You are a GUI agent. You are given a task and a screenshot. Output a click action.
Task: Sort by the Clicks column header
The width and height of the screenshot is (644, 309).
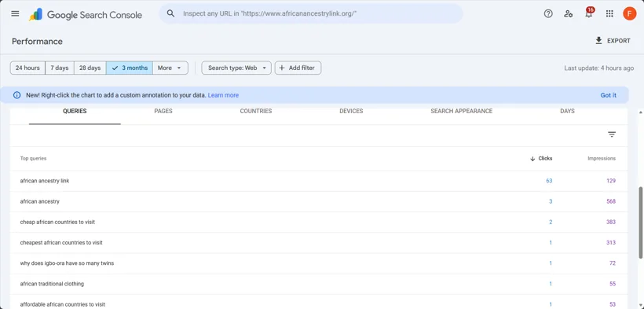(x=541, y=158)
